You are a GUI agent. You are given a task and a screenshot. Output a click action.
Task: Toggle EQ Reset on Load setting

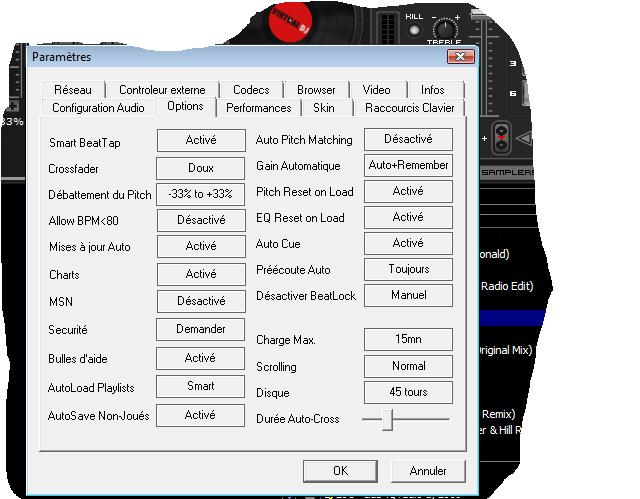click(x=408, y=217)
